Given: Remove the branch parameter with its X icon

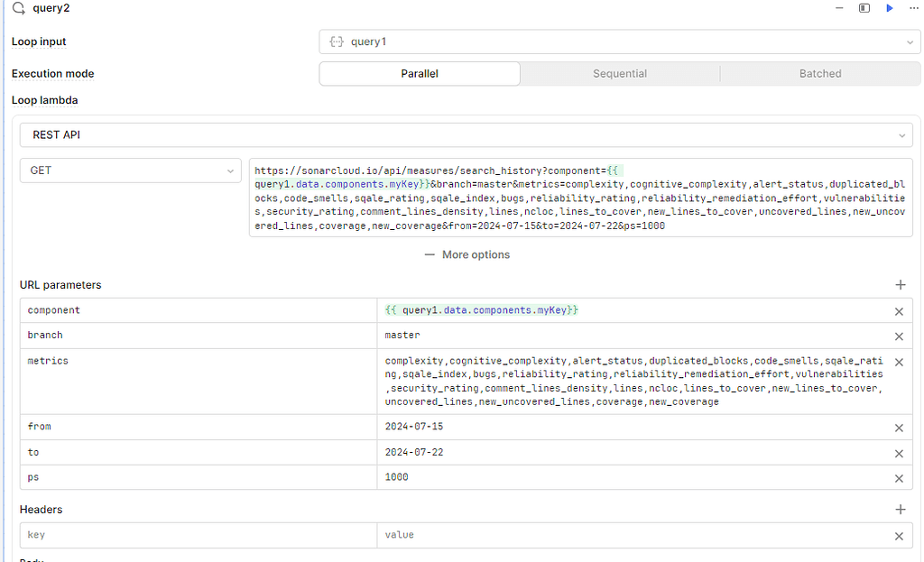Looking at the screenshot, I should pyautogui.click(x=899, y=336).
